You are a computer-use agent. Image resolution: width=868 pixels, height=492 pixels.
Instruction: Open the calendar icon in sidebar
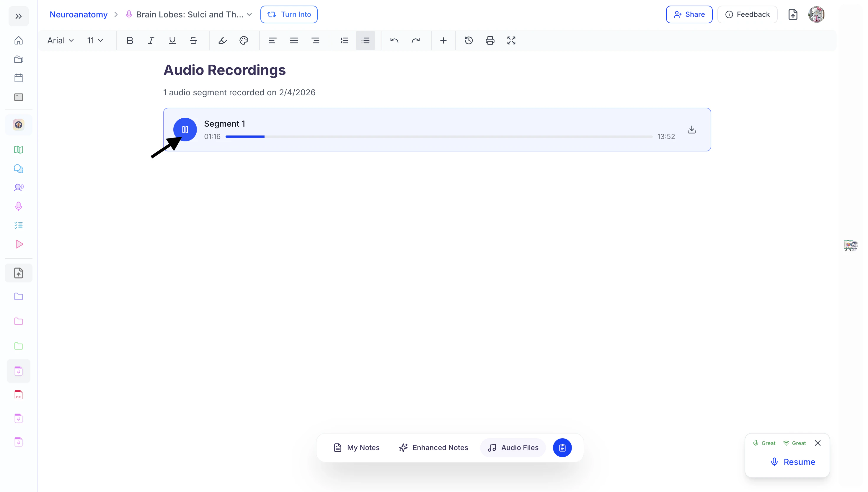19,78
